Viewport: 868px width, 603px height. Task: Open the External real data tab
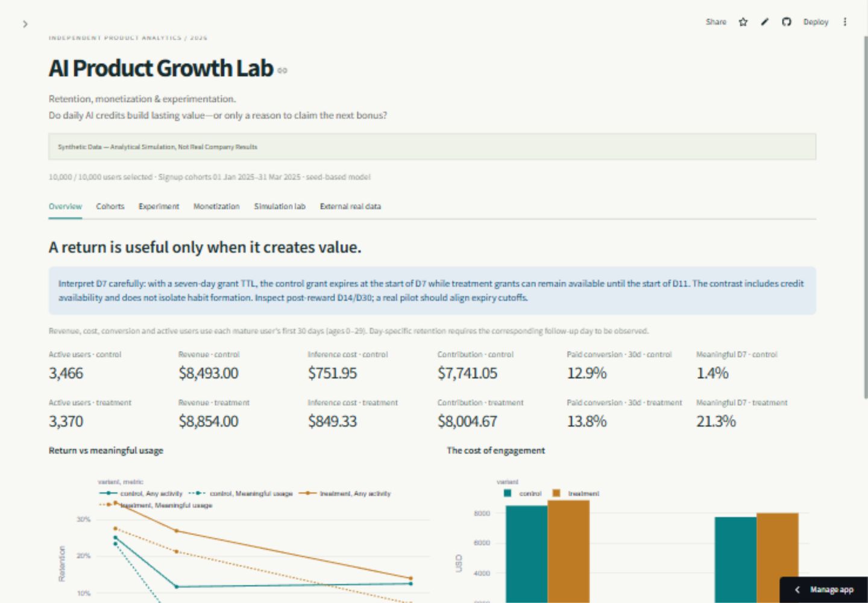350,206
